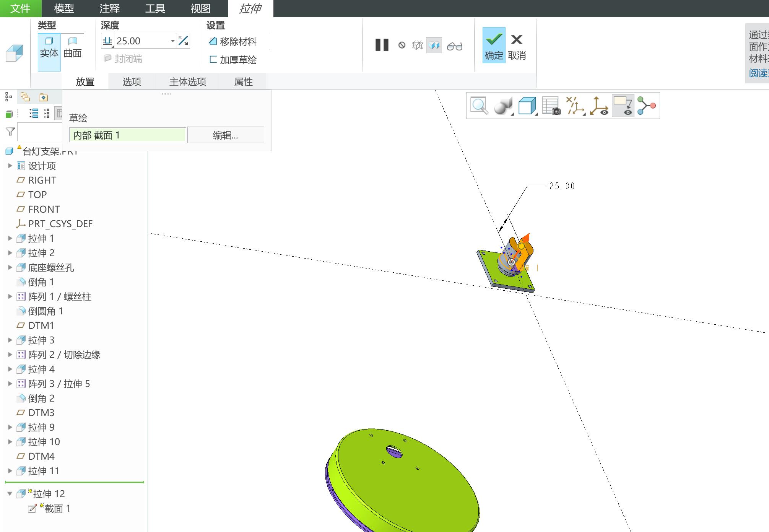769x532 pixels.
Task: Click the model tree search box
Action: [x=40, y=132]
